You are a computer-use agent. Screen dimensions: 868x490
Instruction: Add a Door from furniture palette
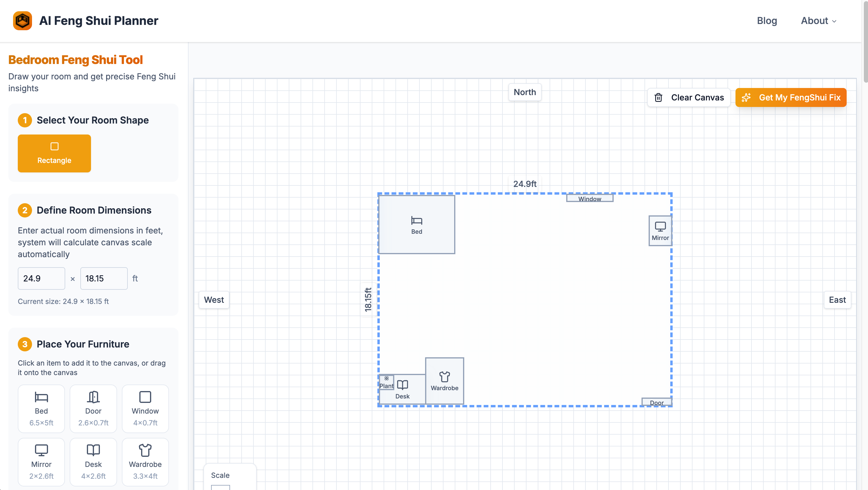tap(93, 408)
